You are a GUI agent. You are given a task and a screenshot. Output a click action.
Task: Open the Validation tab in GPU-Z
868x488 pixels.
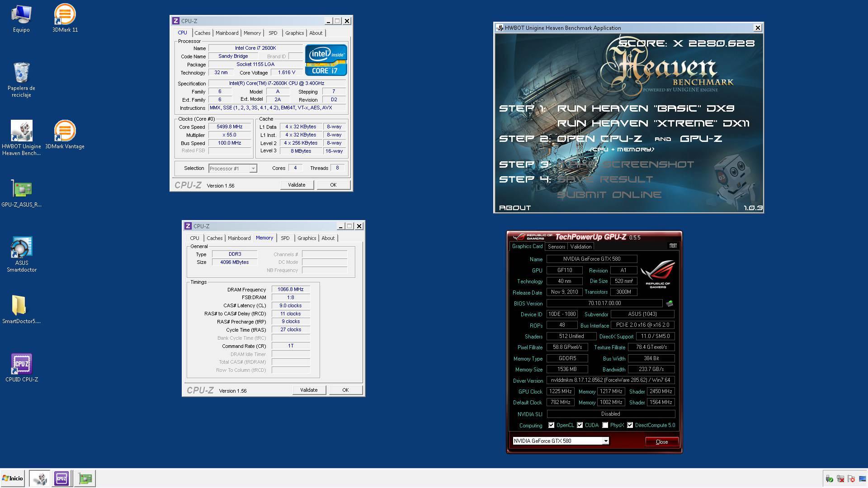[581, 247]
